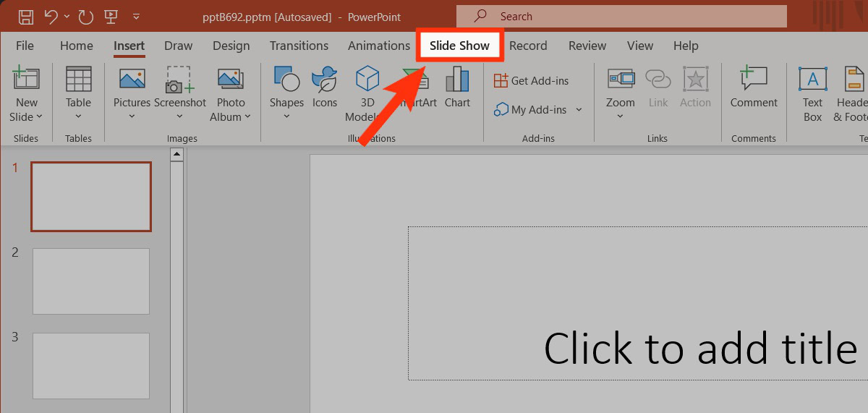This screenshot has width=868, height=413.
Task: Insert 3D Models cube icon
Action: (x=367, y=78)
